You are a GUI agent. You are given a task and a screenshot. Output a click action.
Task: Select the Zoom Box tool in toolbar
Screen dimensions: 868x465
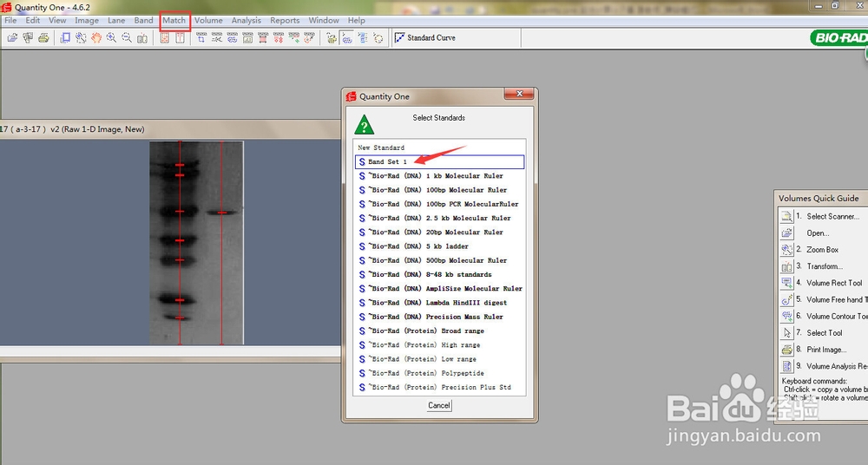click(x=81, y=37)
